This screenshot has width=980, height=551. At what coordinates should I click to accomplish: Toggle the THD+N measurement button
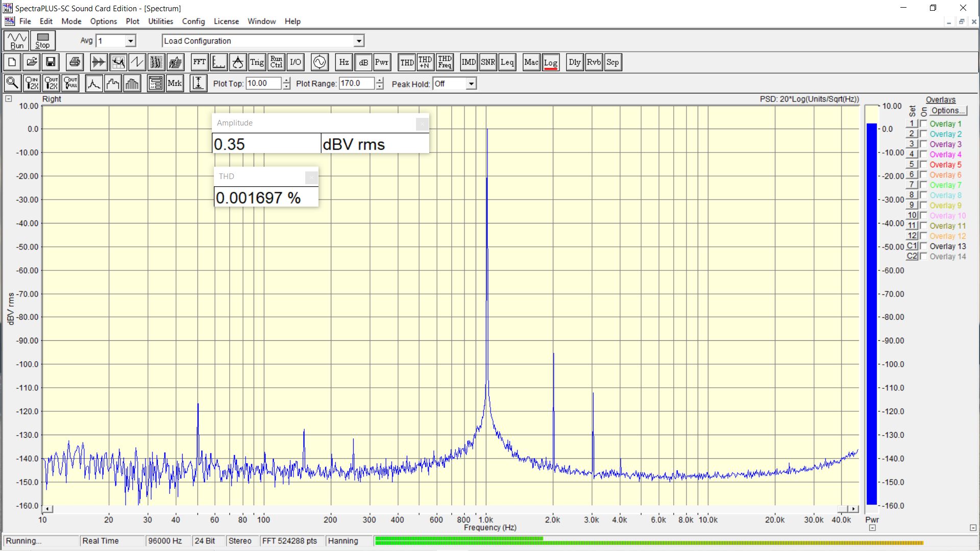click(425, 62)
